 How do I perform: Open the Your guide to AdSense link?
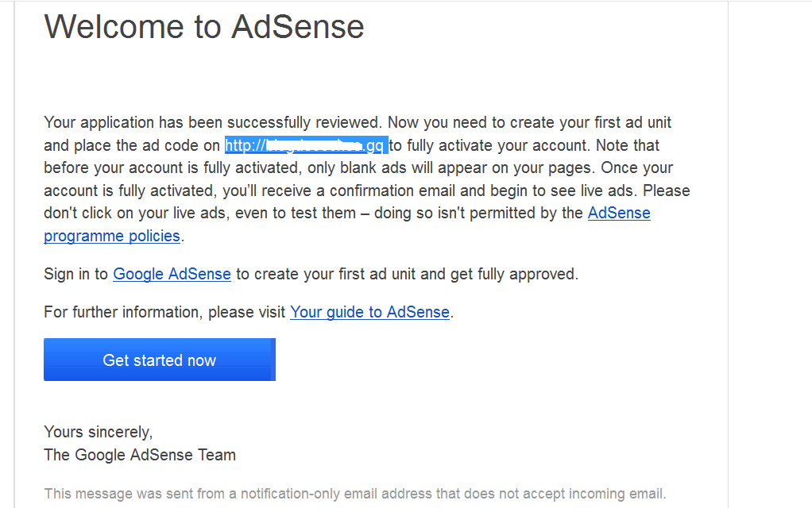[369, 312]
